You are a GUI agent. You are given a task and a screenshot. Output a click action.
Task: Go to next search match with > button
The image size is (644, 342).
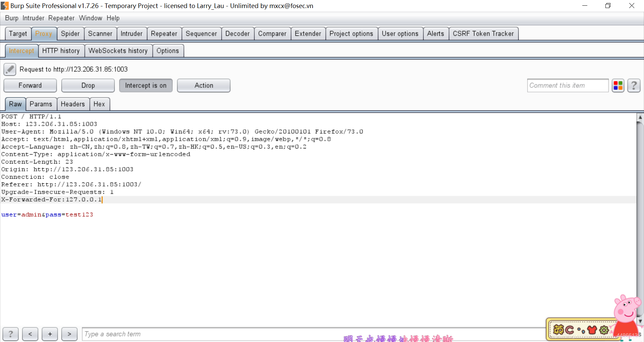click(69, 334)
